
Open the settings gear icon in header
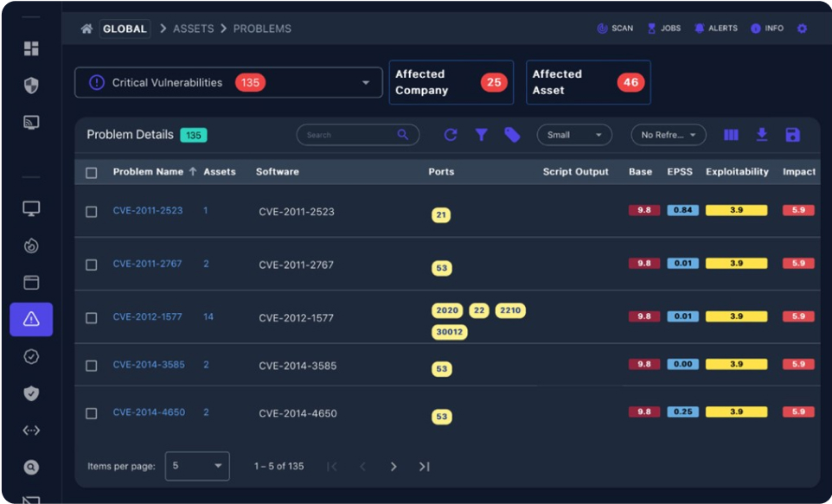click(x=802, y=29)
